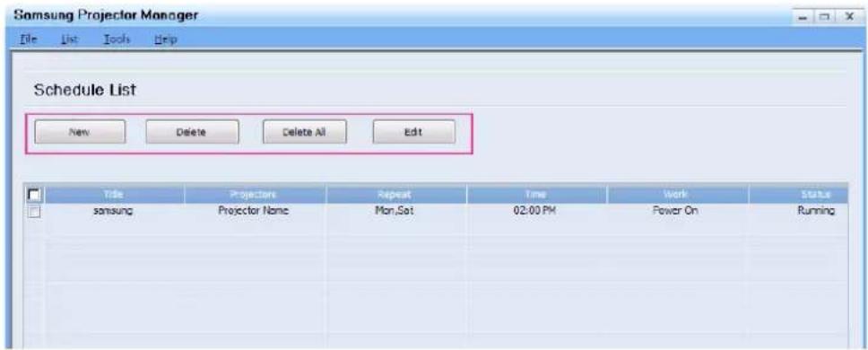Create a New schedule
This screenshot has width=868, height=350.
coord(80,132)
